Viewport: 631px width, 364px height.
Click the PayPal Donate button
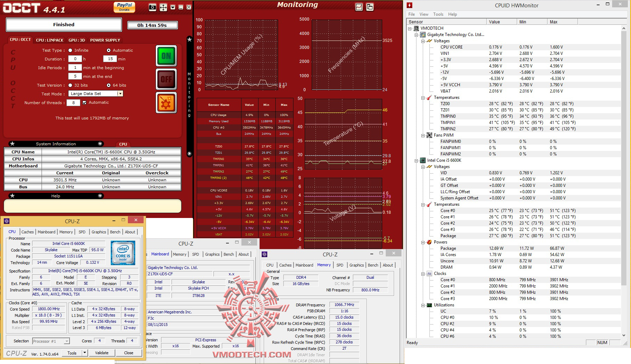click(x=124, y=7)
